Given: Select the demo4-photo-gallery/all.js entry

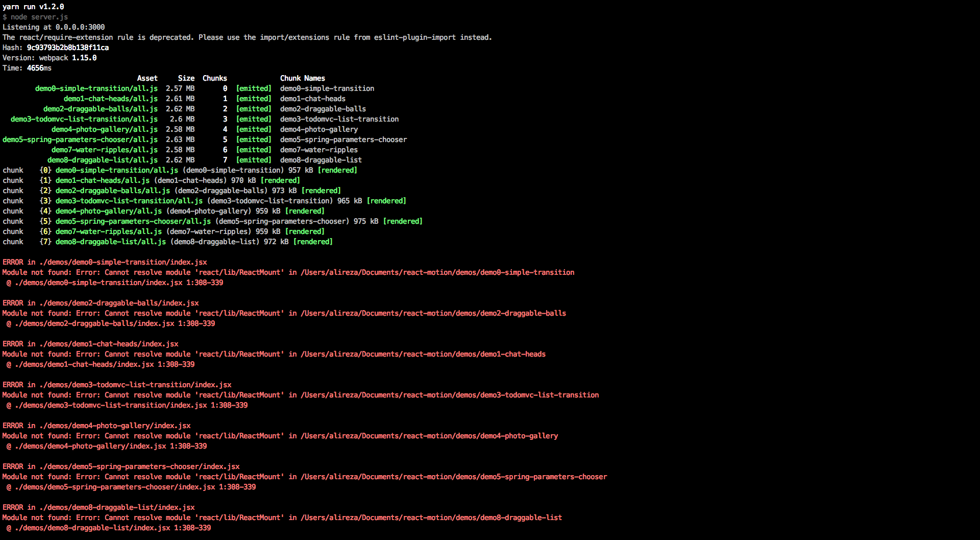Looking at the screenshot, I should pos(104,129).
